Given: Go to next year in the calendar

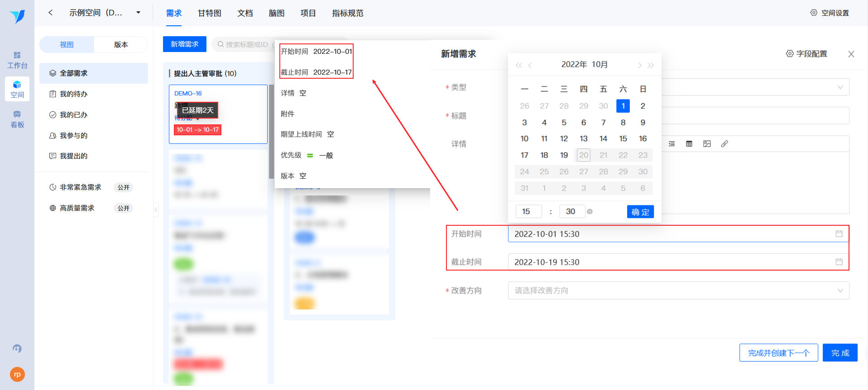Looking at the screenshot, I should point(651,65).
